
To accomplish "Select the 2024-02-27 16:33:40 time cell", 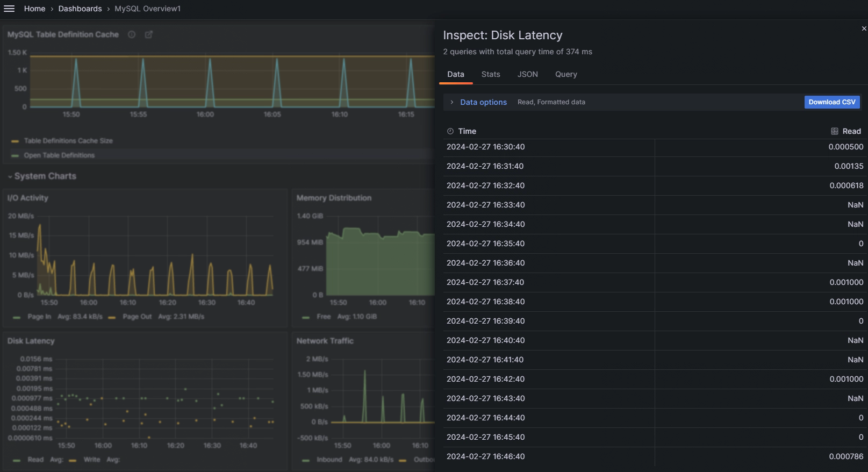I will [x=549, y=205].
